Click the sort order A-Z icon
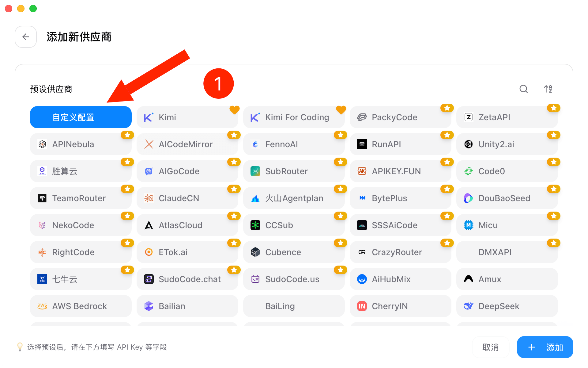This screenshot has width=588, height=368. coord(548,89)
